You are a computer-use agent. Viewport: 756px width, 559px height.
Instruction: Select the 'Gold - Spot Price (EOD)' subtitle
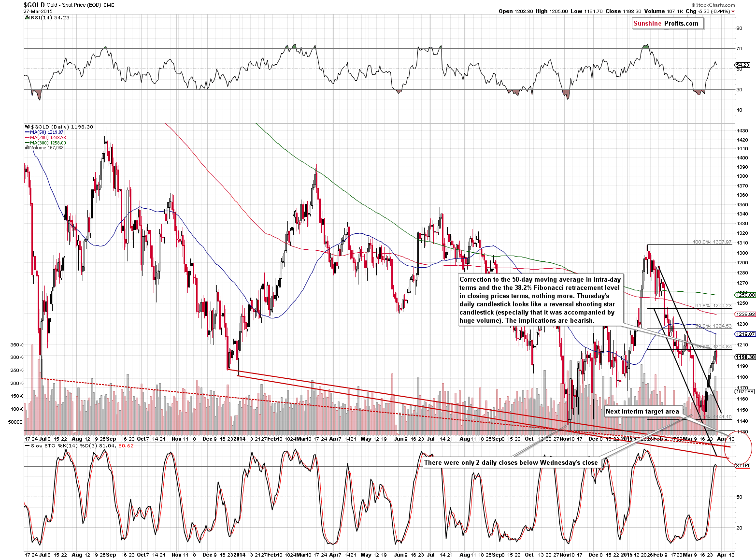click(x=74, y=5)
